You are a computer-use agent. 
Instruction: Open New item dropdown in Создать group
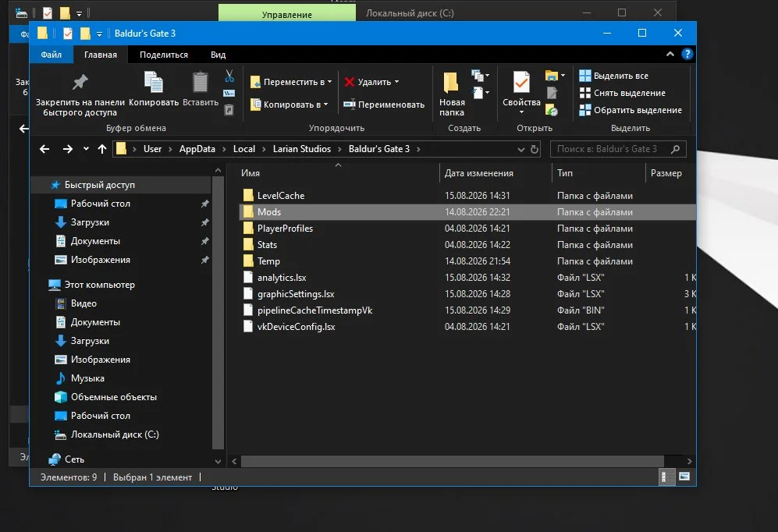tap(480, 76)
